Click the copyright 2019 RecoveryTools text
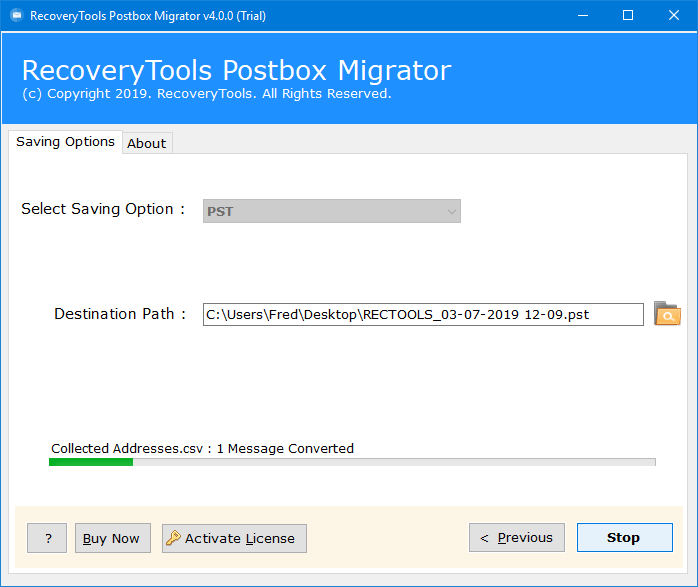698x587 pixels. (207, 93)
